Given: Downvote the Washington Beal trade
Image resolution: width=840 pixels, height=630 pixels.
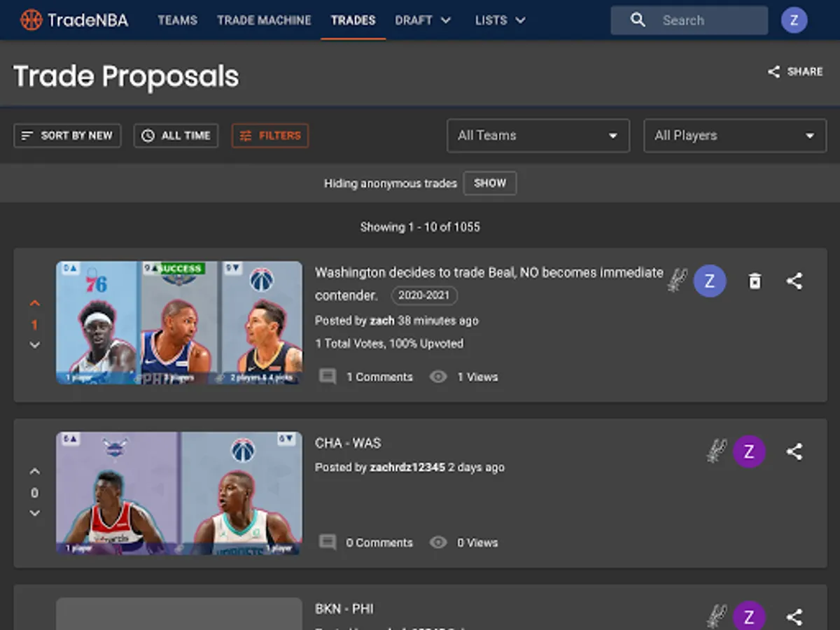Looking at the screenshot, I should click(34, 344).
